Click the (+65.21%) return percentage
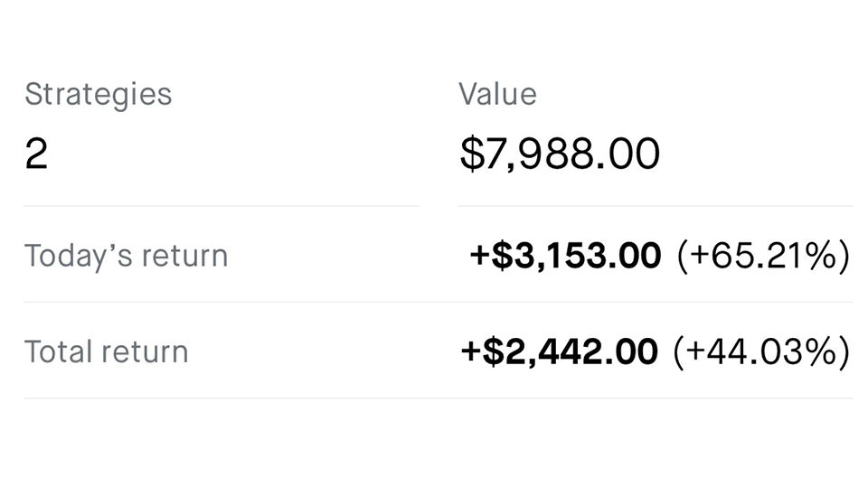Viewport: 868px width, 487px height. click(763, 256)
